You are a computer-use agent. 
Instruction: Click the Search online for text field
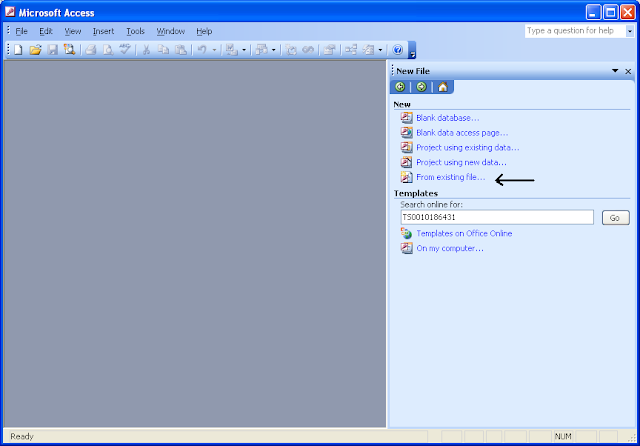pos(497,217)
